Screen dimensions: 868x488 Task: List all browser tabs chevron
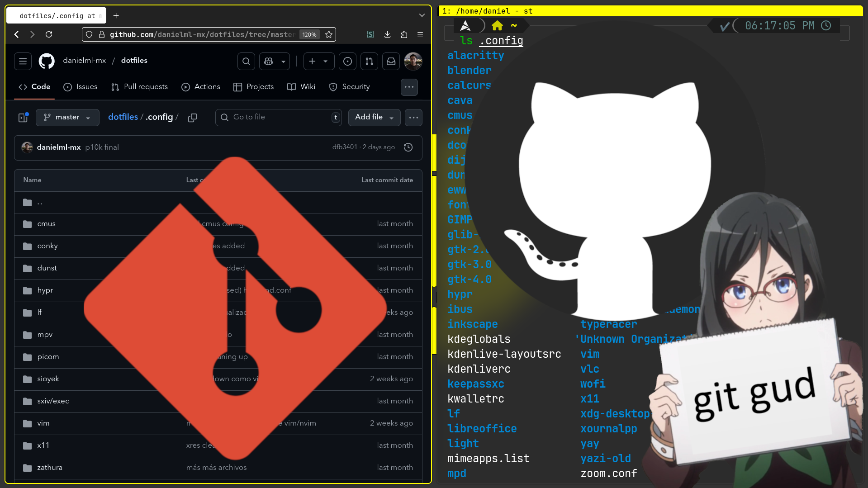click(422, 15)
